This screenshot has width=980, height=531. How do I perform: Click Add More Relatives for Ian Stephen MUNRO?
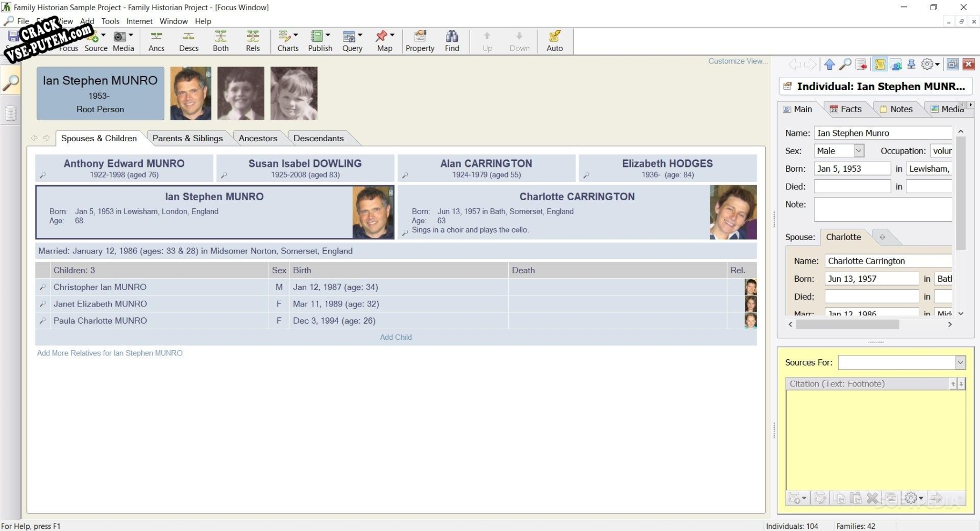pos(110,353)
